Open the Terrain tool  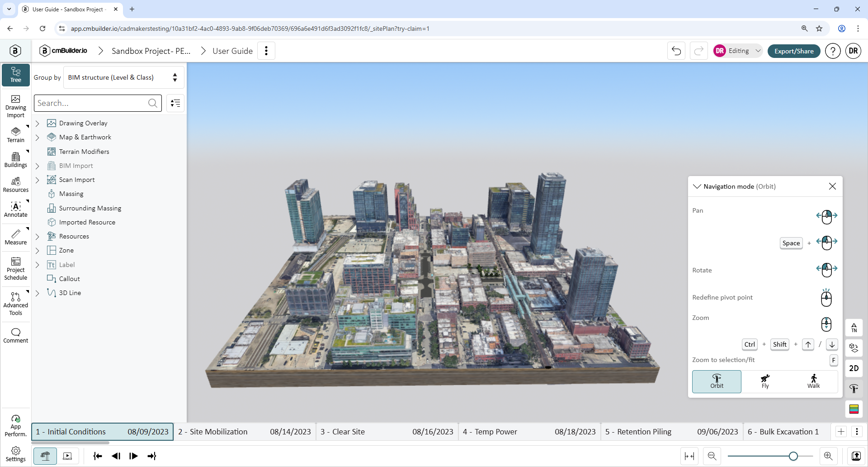[16, 135]
